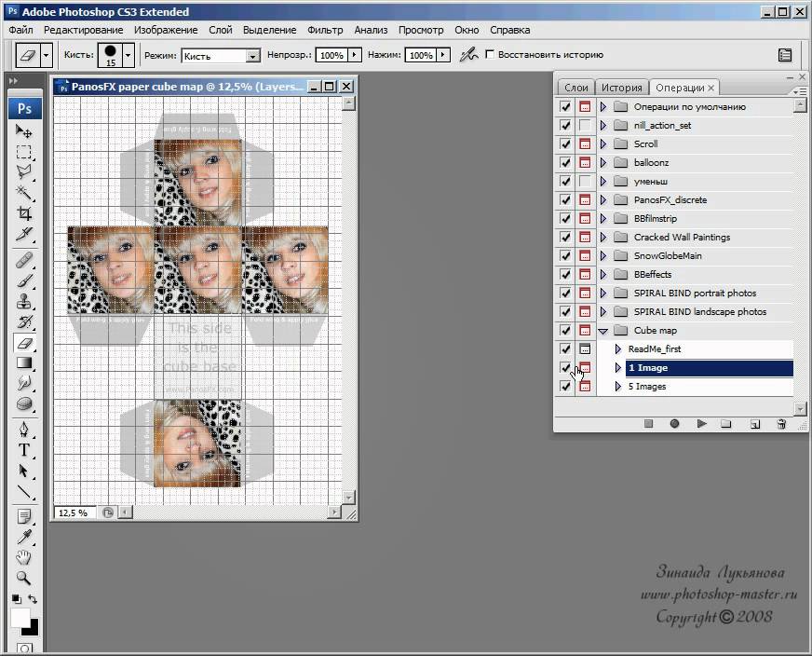Click the Непрозр. opacity percentage field
Screen dimensions: 812x656
[330, 56]
